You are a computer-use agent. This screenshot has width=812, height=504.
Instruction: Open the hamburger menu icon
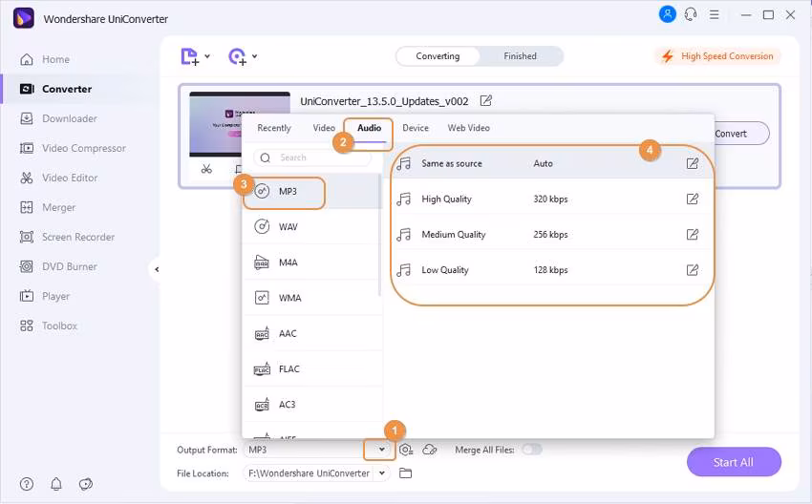[x=715, y=15]
